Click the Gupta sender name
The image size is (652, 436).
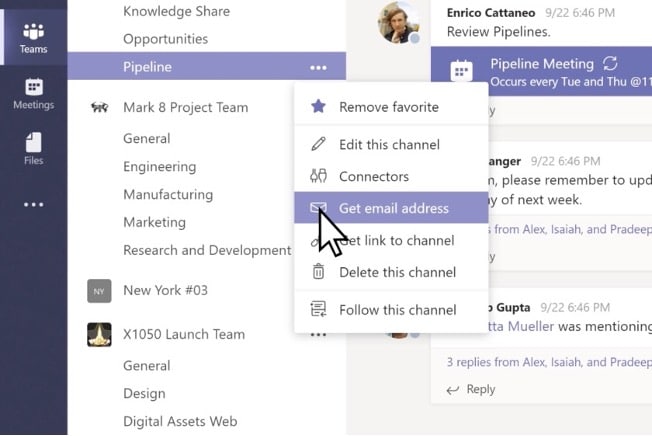pos(511,307)
